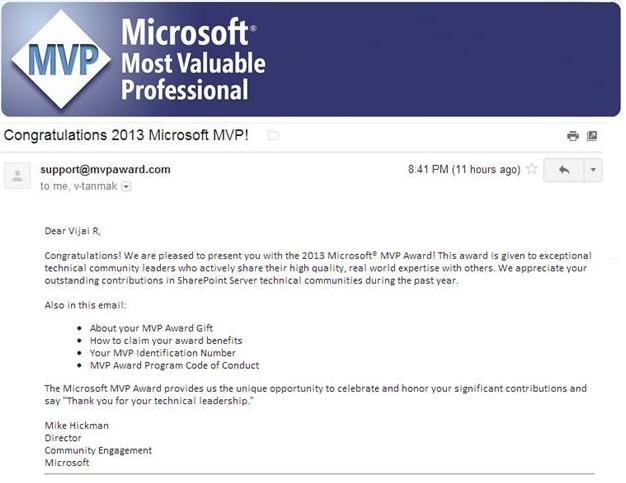Click the Reply arrow button
626x483 pixels.
(564, 170)
